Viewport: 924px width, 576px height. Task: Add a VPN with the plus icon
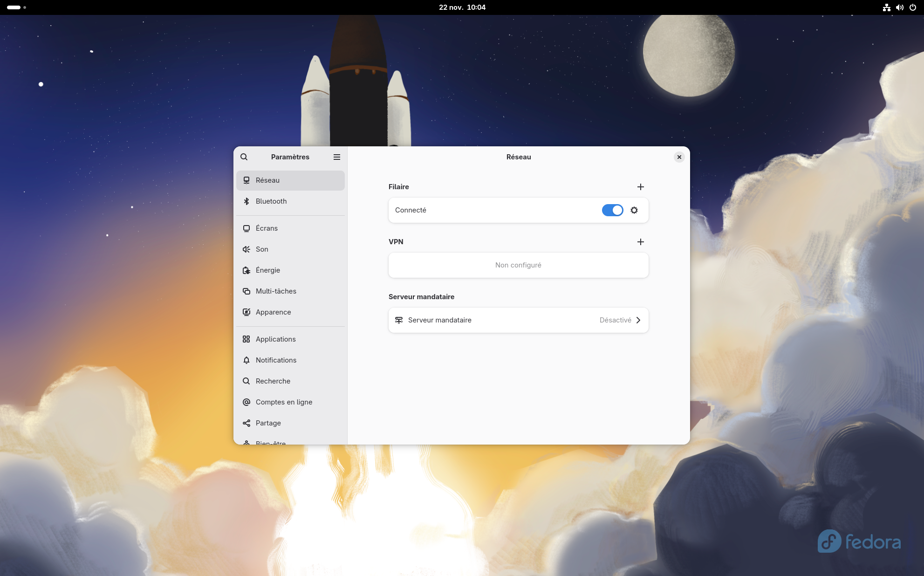pos(641,242)
